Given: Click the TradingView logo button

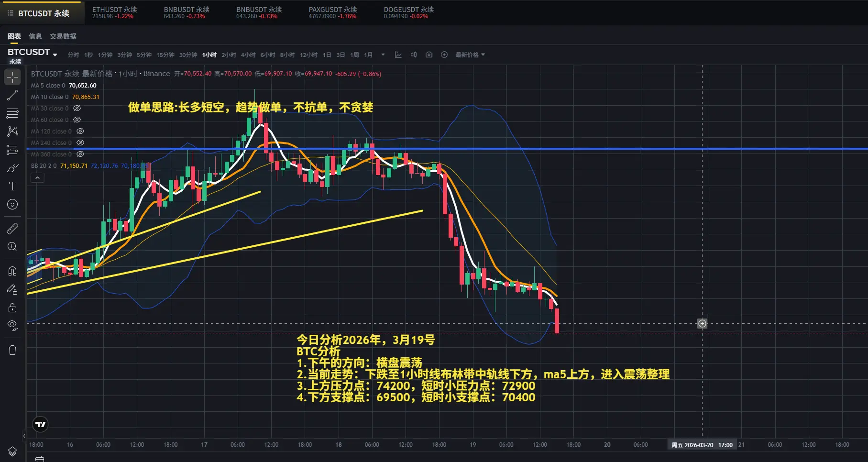Looking at the screenshot, I should (41, 424).
